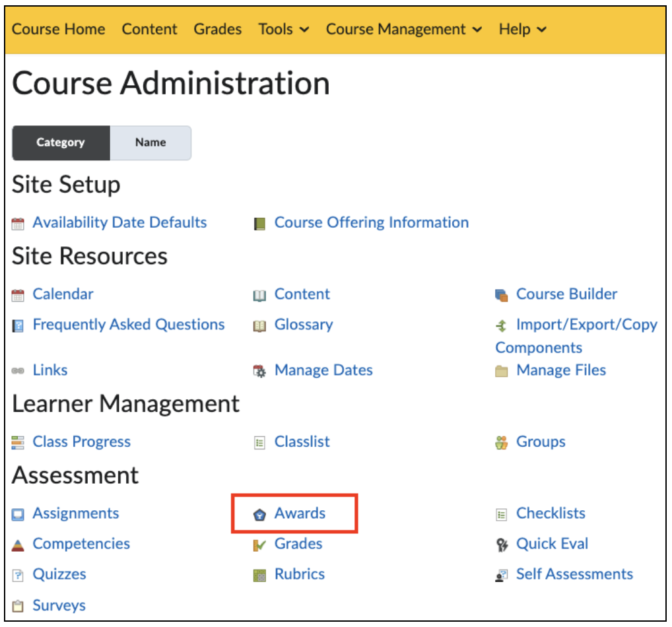Screen dimensions: 672x627
Task: Click the Rubrics grid icon
Action: 259,576
